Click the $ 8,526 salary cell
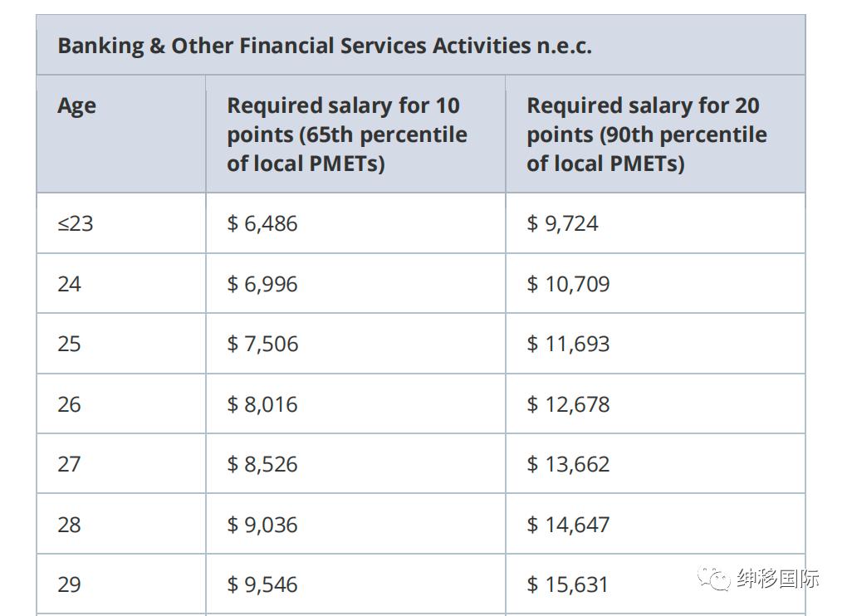This screenshot has height=616, width=847. click(x=262, y=464)
